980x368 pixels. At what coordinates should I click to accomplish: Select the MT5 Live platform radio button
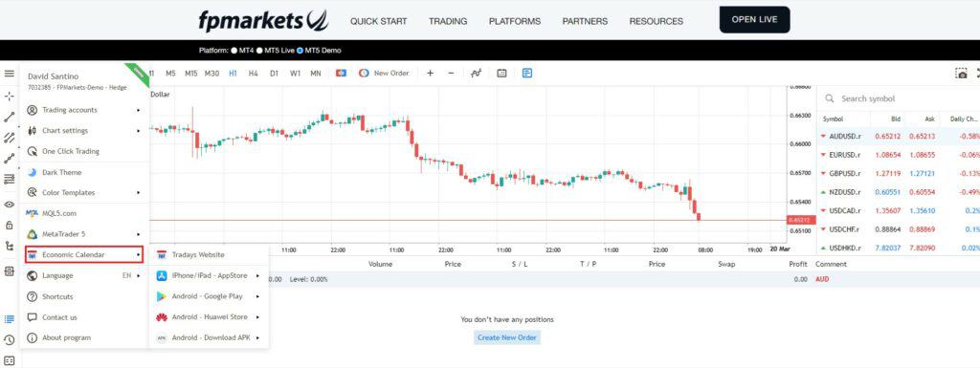(x=259, y=51)
